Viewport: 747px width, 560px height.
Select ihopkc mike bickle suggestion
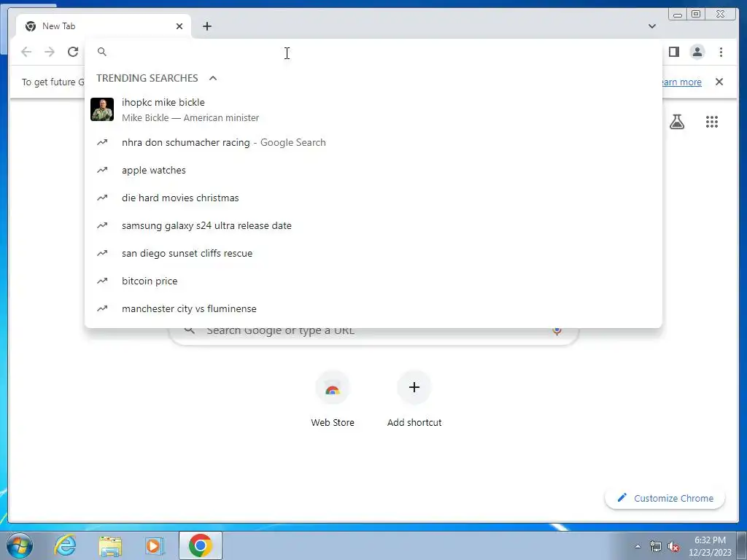click(373, 109)
